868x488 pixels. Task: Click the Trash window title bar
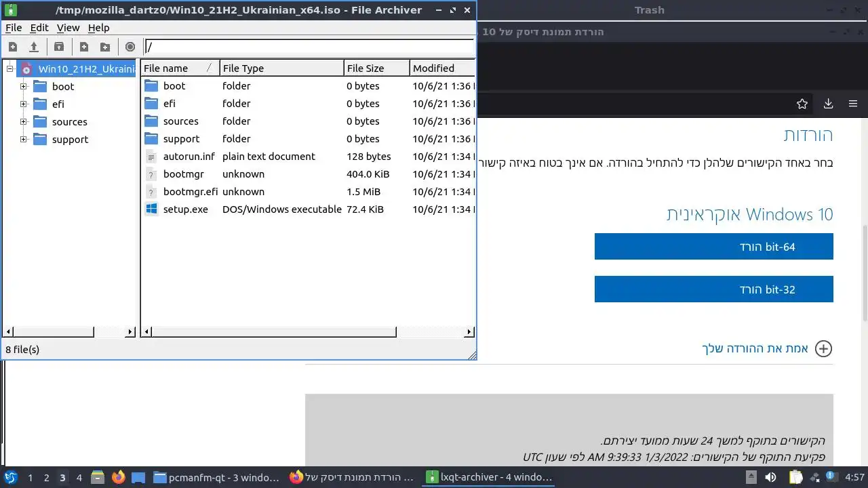pos(650,10)
